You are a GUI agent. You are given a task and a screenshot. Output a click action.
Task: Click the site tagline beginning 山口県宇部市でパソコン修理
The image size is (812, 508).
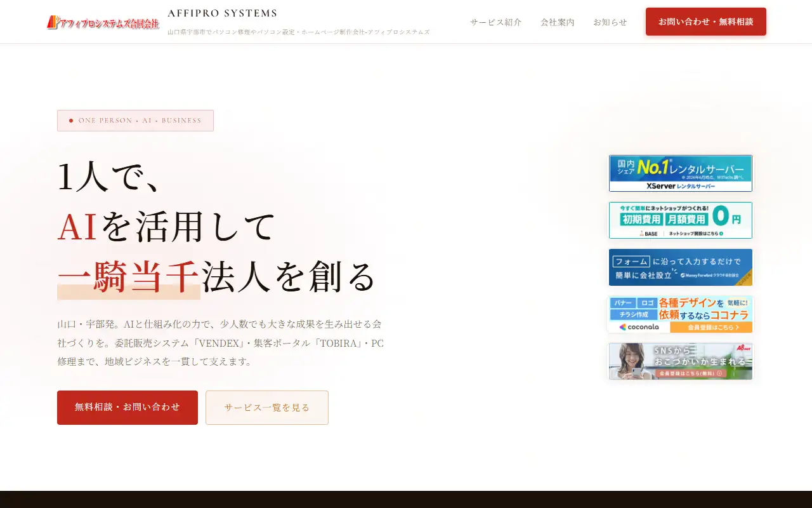coord(299,32)
